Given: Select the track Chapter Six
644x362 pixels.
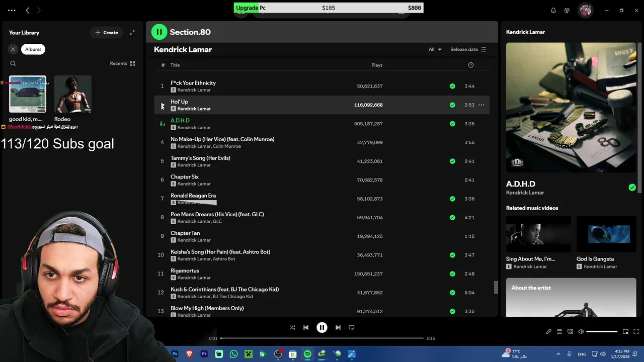Looking at the screenshot, I should pos(322,180).
